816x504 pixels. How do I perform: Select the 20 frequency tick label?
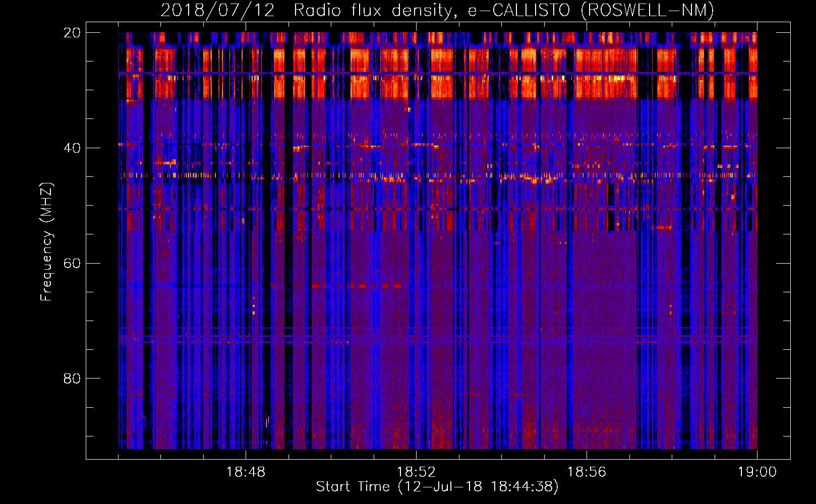pyautogui.click(x=72, y=33)
